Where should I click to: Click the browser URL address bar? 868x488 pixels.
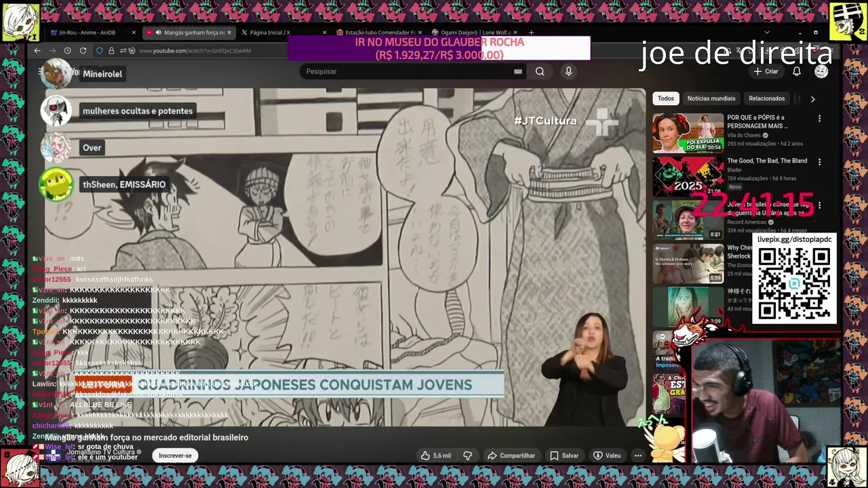[195, 51]
